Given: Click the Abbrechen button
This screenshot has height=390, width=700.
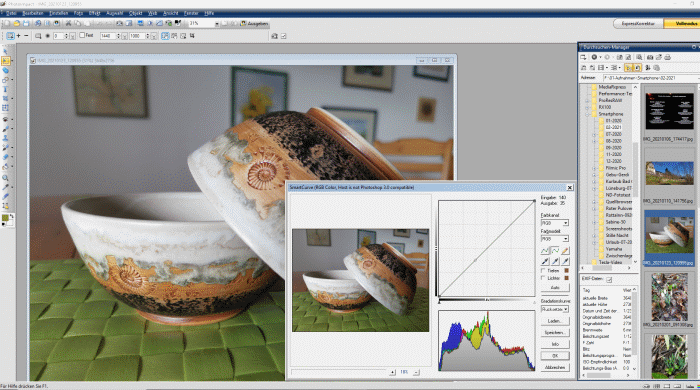Looking at the screenshot, I should pos(555,367).
